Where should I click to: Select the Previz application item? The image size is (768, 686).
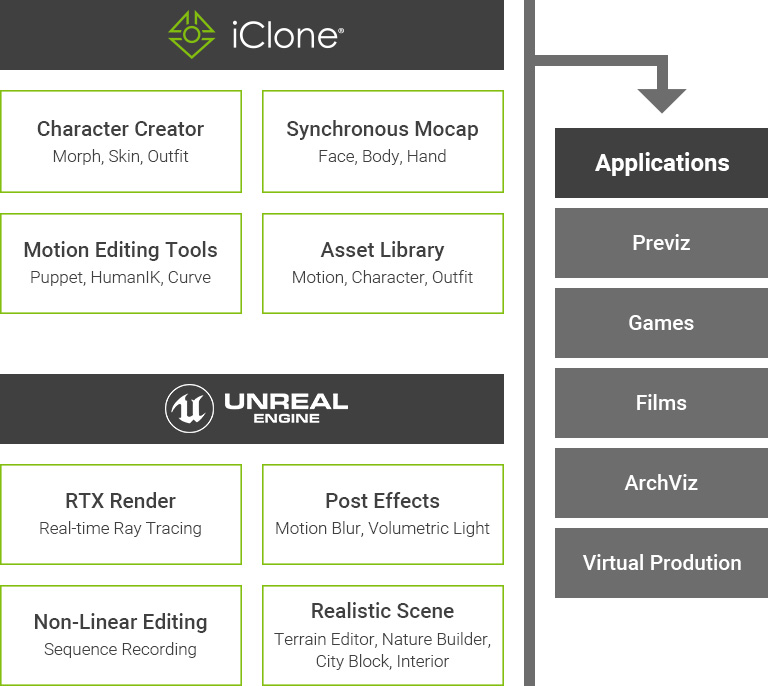pos(661,243)
